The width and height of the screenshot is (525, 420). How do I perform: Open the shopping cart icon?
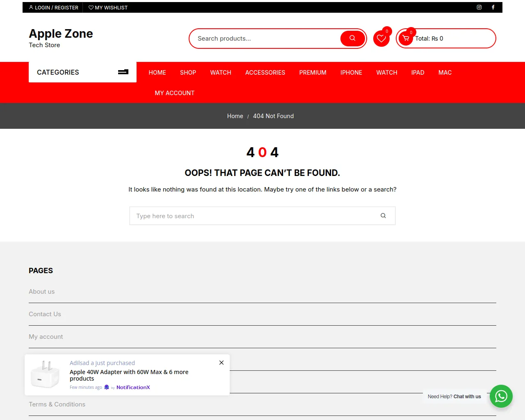point(406,39)
